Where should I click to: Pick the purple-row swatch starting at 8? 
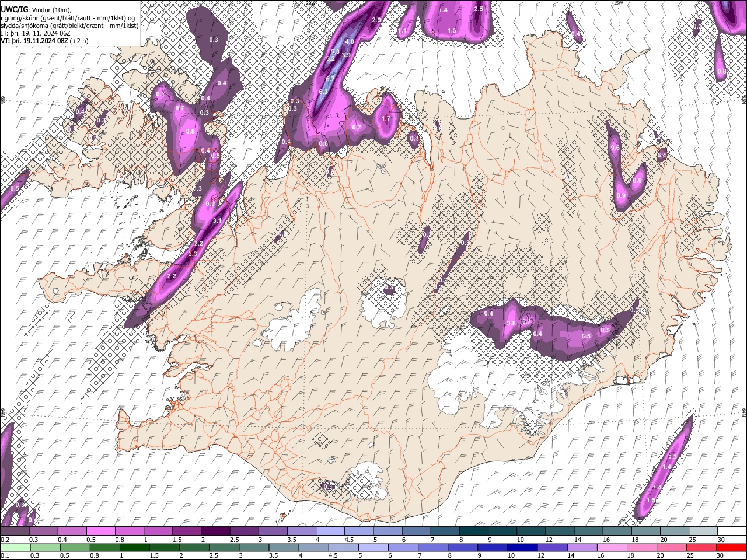473,531
